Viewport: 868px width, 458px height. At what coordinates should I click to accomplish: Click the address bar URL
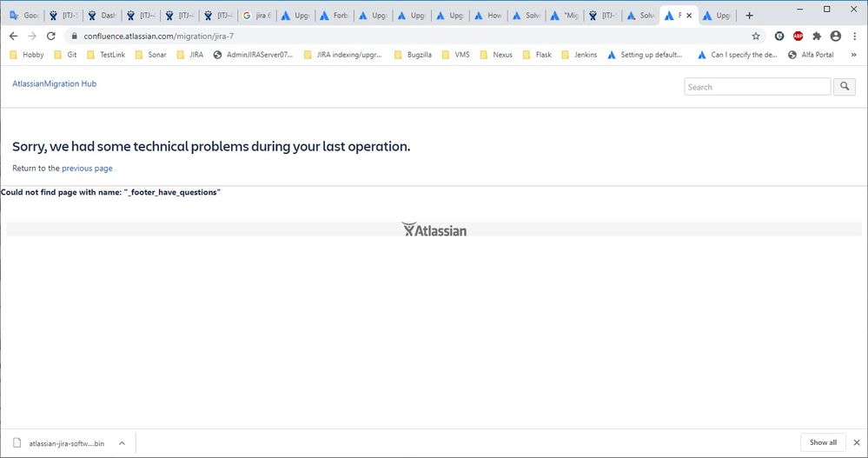click(x=159, y=36)
